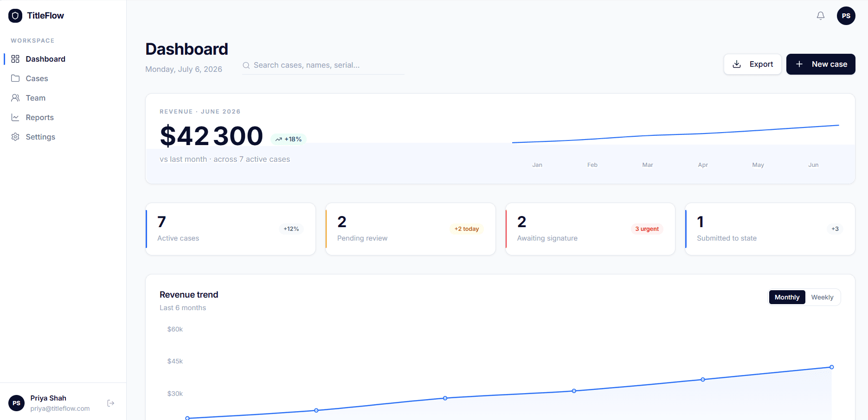This screenshot has width=868, height=420.
Task: Open the Awaiting signature stat card
Action: coord(590,229)
